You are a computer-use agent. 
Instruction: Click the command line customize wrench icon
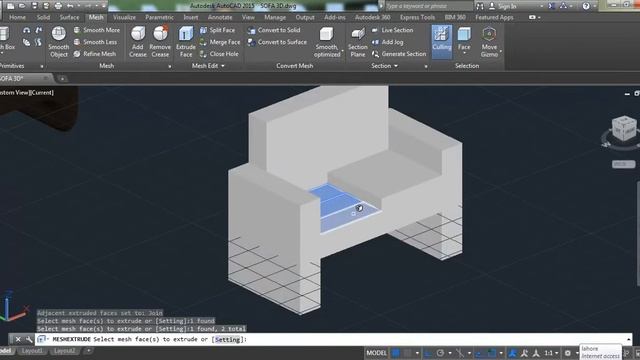pyautogui.click(x=29, y=339)
